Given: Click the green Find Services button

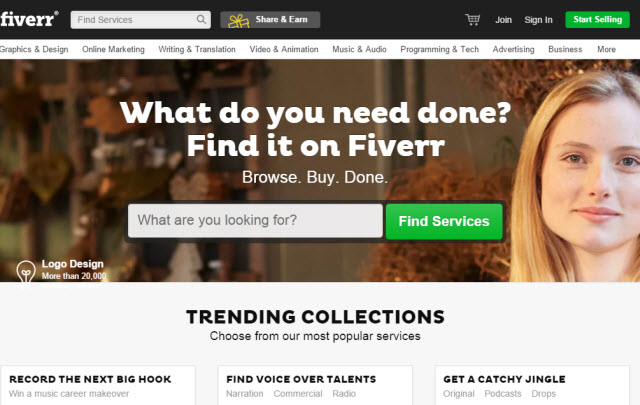Looking at the screenshot, I should pos(444,221).
